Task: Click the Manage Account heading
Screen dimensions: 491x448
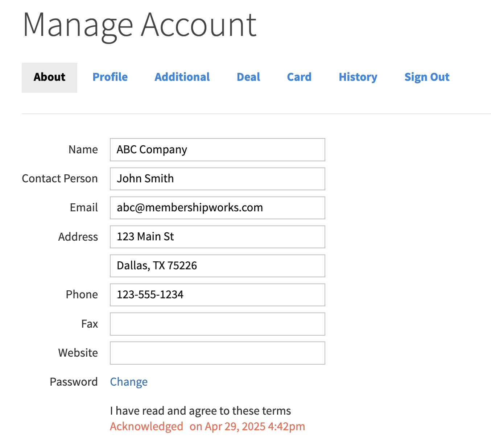Action: coord(140,25)
